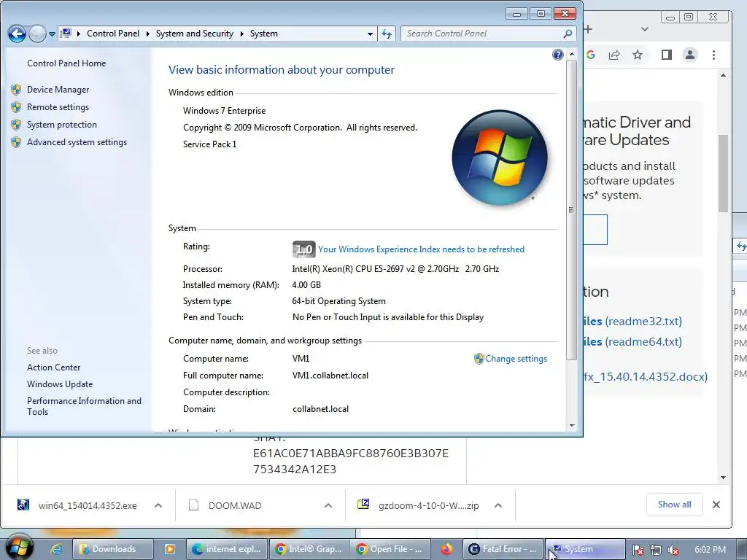
Task: Go back using the Control Panel back arrow
Action: (17, 34)
